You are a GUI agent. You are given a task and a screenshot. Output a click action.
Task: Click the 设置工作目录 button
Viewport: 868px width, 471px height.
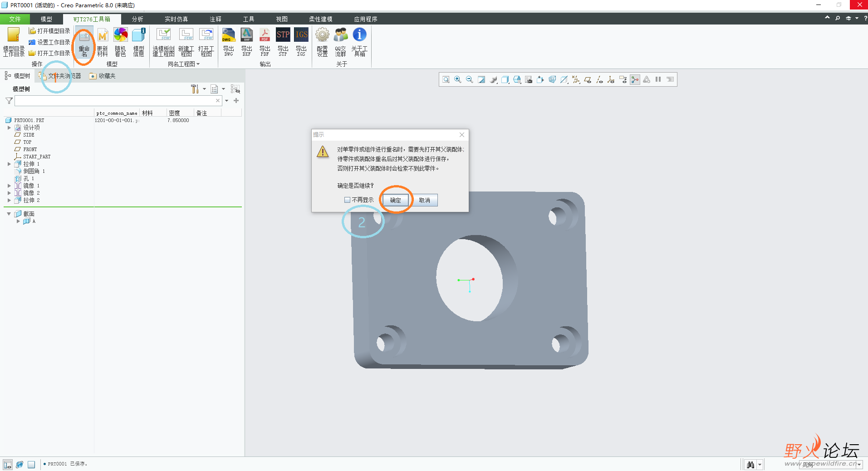[x=49, y=42]
